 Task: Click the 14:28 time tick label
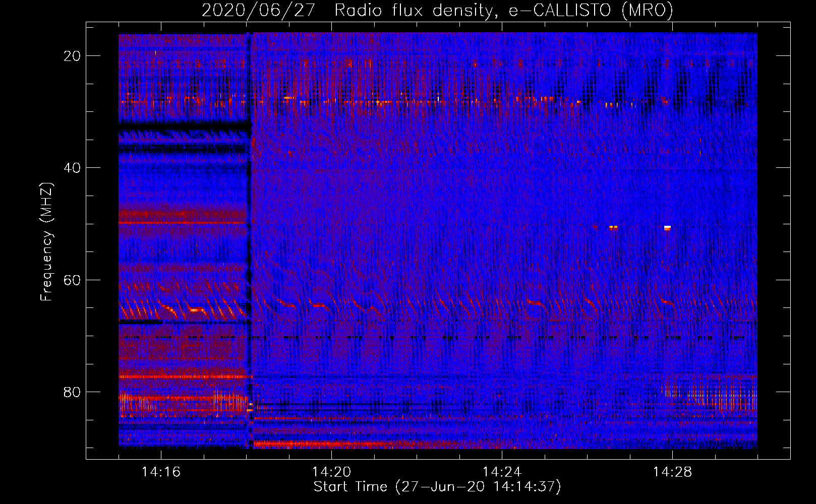672,472
